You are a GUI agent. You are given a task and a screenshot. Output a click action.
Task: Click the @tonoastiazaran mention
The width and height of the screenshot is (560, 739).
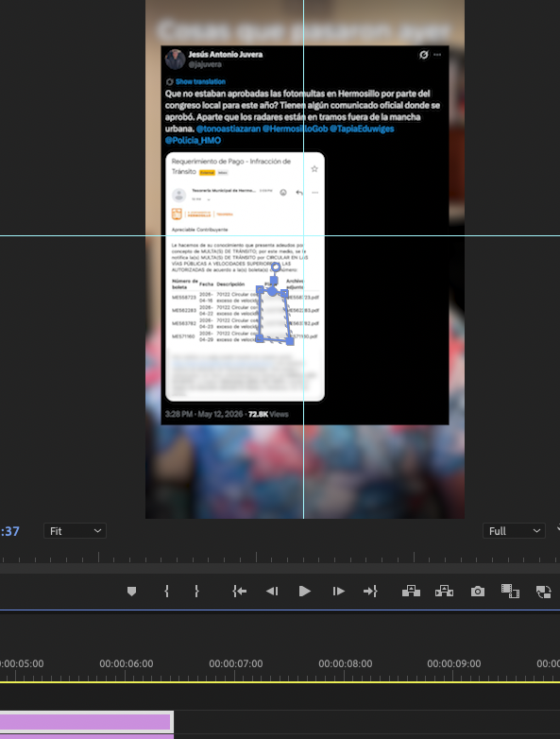click(229, 129)
